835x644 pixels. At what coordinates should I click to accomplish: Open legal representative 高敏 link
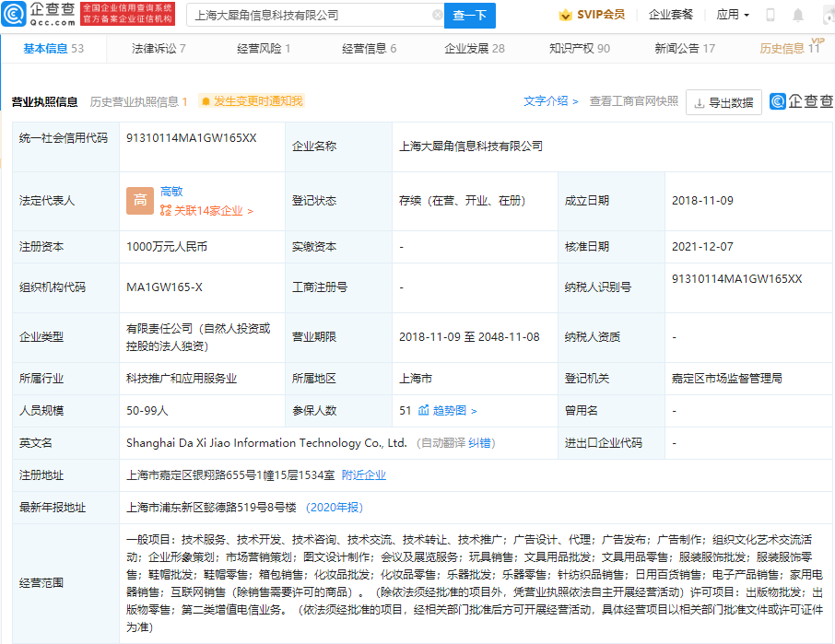(x=171, y=191)
